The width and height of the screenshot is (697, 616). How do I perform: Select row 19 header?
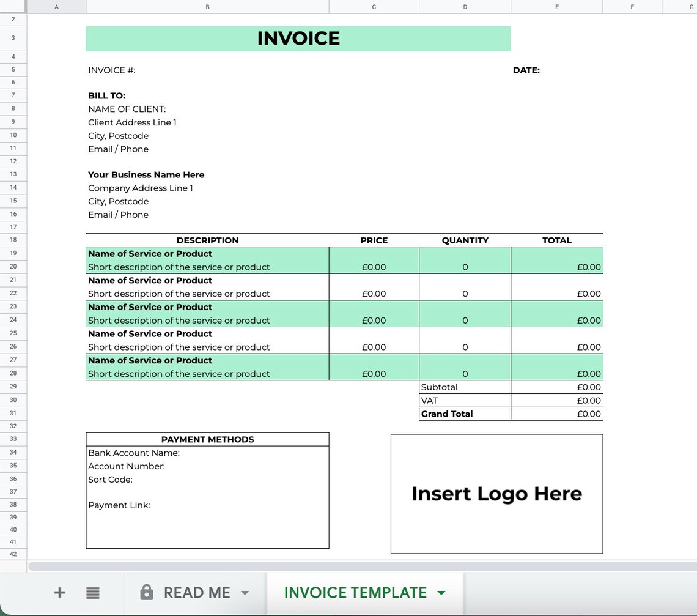[13, 253]
